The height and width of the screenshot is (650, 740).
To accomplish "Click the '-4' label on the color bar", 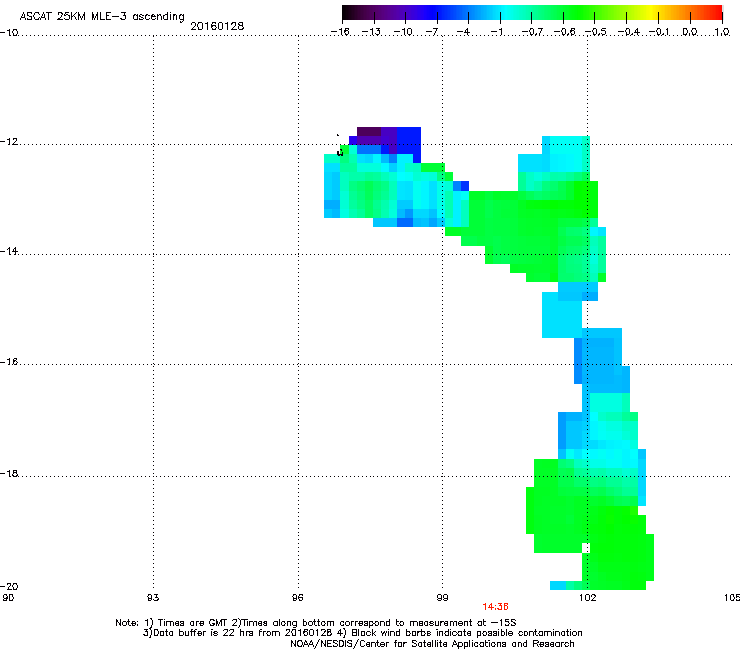I will (x=463, y=32).
